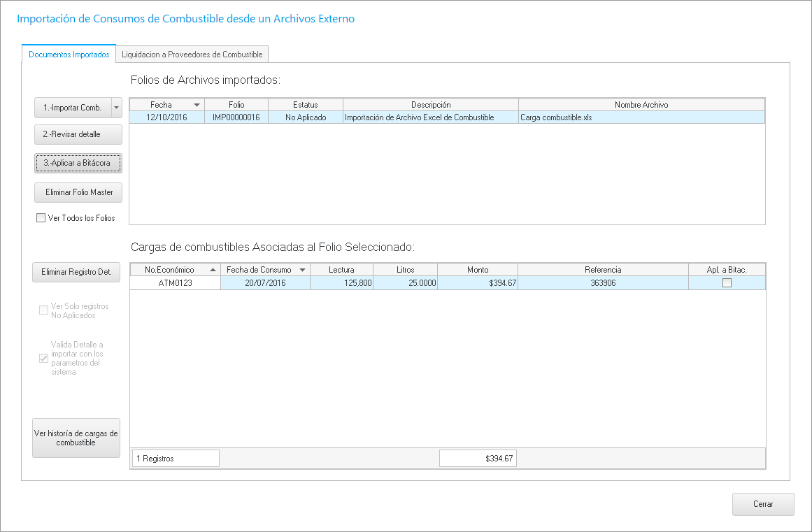The image size is (812, 532).
Task: Select the IMP00000016 folio row
Action: point(236,117)
